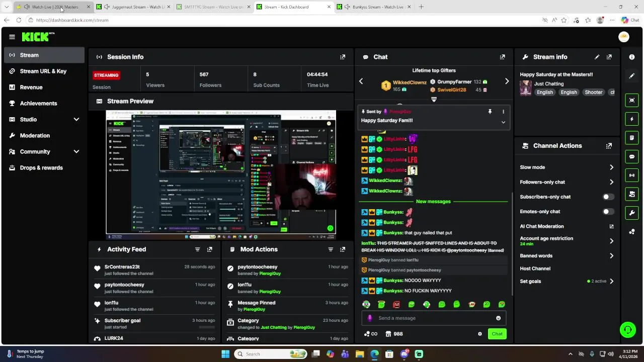The height and width of the screenshot is (362, 644).
Task: Open chat settings gear icon
Action: tap(480, 334)
